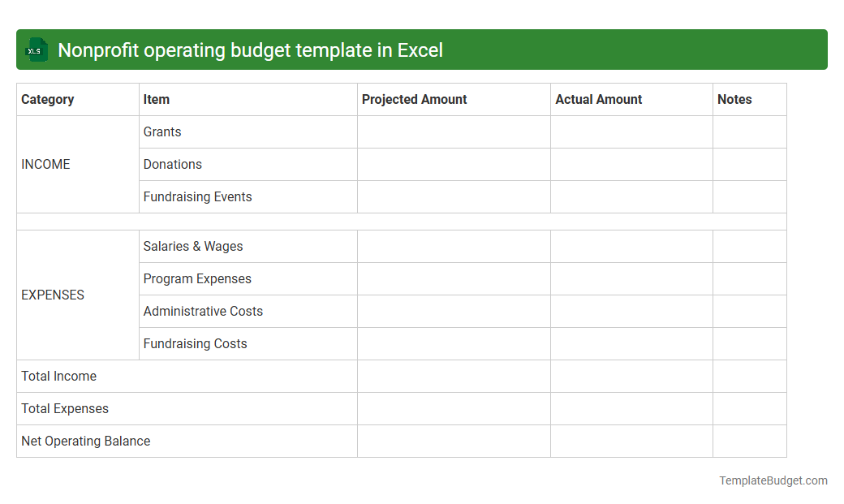Select the Salaries & Wages item

(x=192, y=246)
